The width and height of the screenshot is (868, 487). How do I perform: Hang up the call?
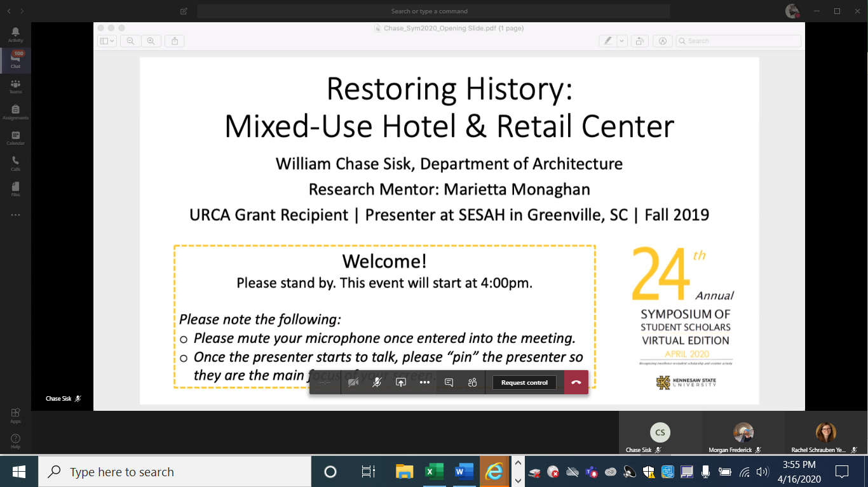576,383
